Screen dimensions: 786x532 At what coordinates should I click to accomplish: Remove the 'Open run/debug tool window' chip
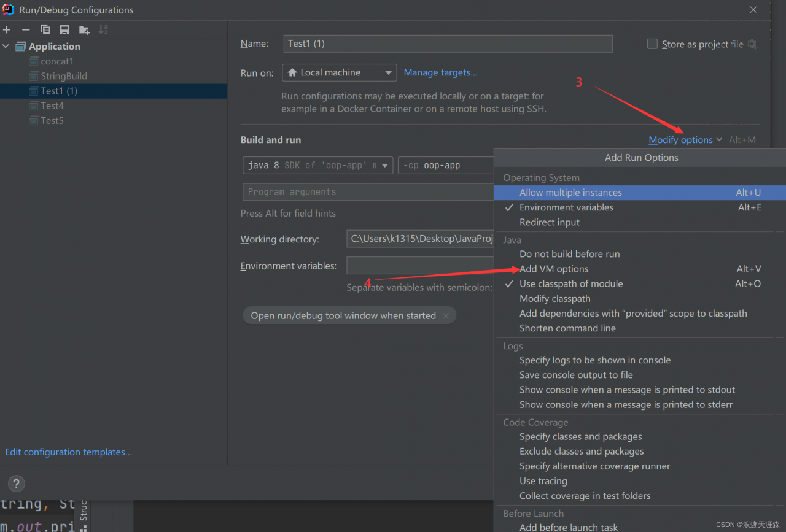pos(446,315)
